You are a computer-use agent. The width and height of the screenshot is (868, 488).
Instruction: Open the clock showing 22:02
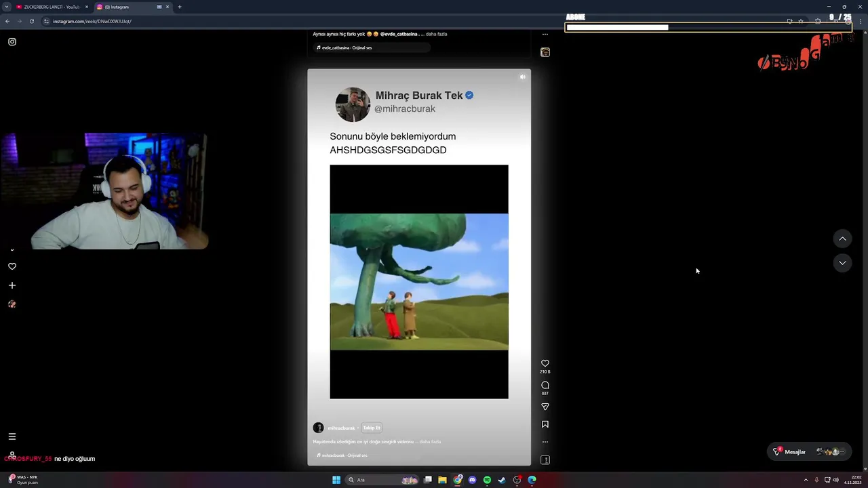tap(852, 480)
